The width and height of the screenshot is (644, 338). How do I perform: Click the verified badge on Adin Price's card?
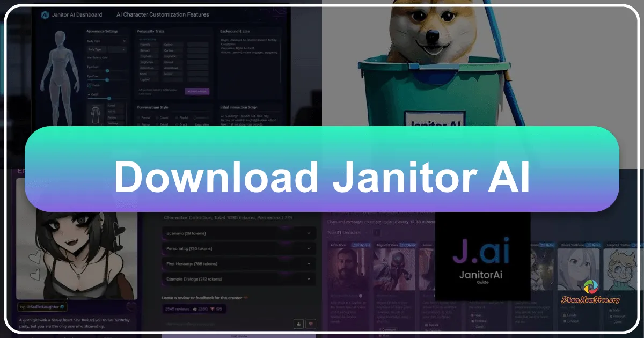pyautogui.click(x=360, y=295)
